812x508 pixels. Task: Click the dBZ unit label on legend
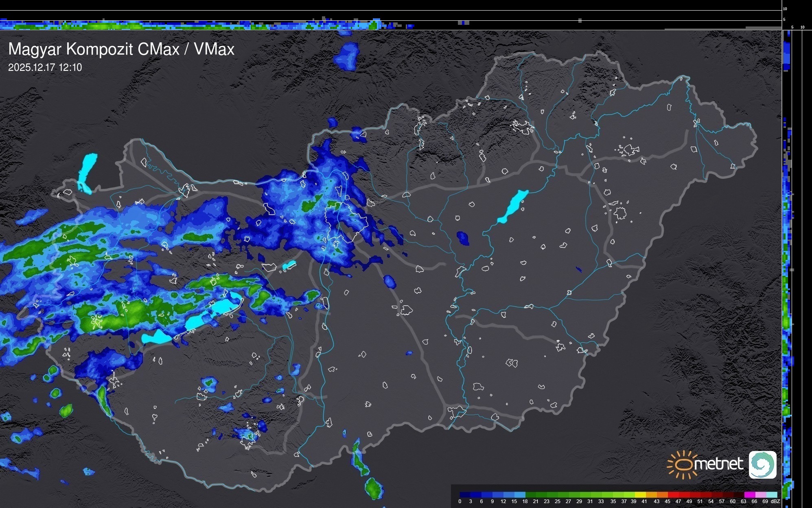775,501
